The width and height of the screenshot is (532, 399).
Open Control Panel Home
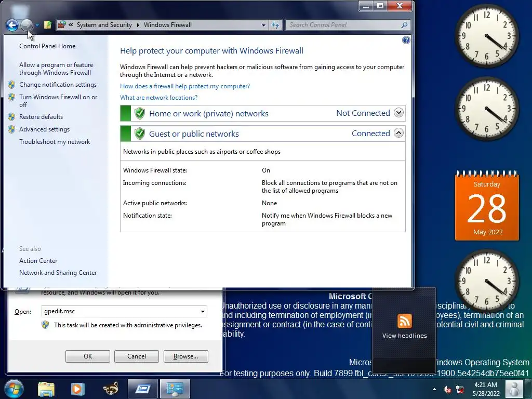[47, 46]
